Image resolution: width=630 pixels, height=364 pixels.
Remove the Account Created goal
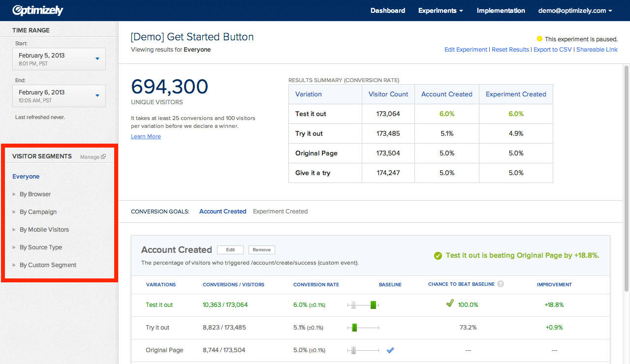261,249
